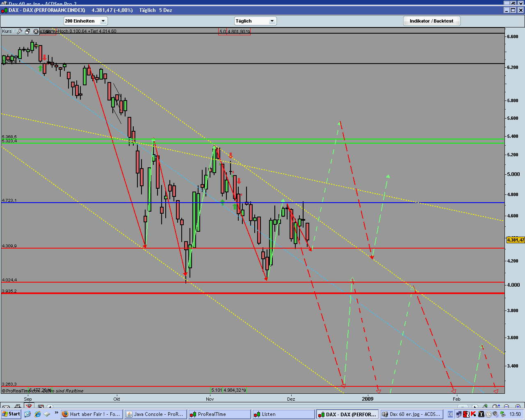Switch to the Dax 60 er.jpg ACDSee window
Image resolution: width=525 pixels, height=420 pixels.
(x=411, y=414)
